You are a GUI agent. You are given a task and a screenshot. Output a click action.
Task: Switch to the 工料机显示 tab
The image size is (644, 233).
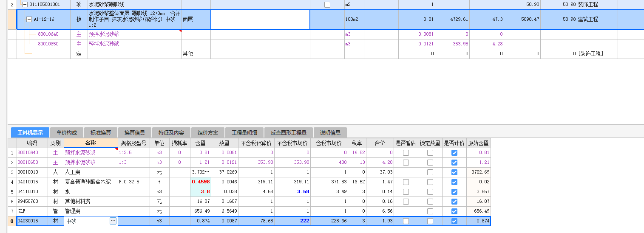point(30,132)
